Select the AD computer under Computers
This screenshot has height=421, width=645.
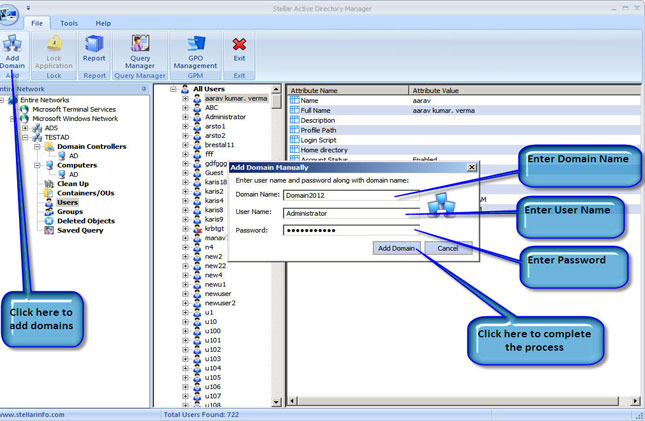pyautogui.click(x=74, y=174)
